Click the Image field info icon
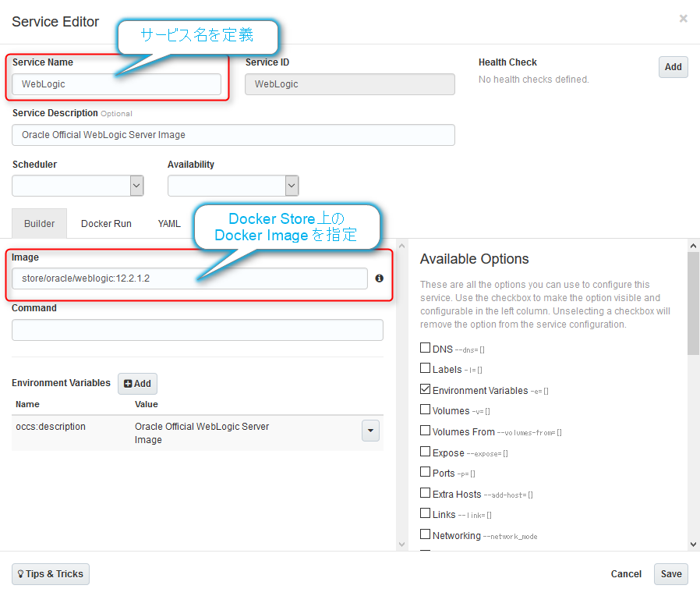 pyautogui.click(x=379, y=278)
